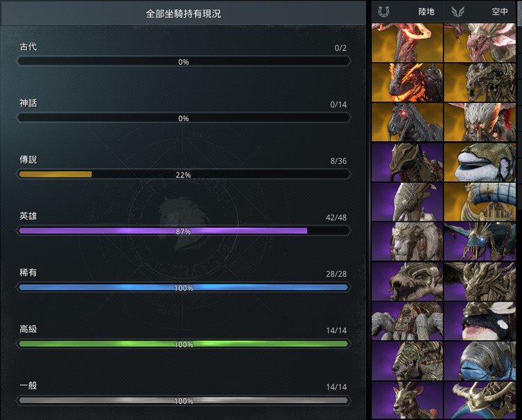Select the white lion mount thumbnail

pyautogui.click(x=407, y=241)
